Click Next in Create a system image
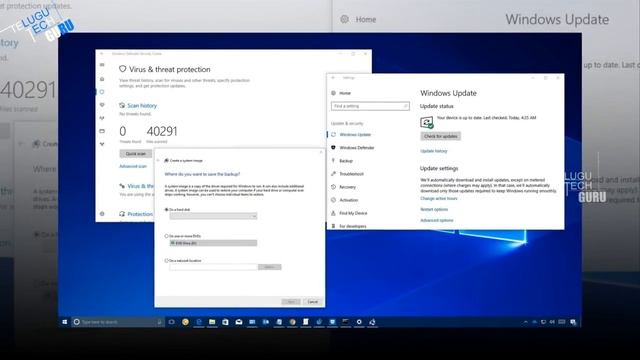Image resolution: width=640 pixels, height=360 pixels. tap(291, 302)
